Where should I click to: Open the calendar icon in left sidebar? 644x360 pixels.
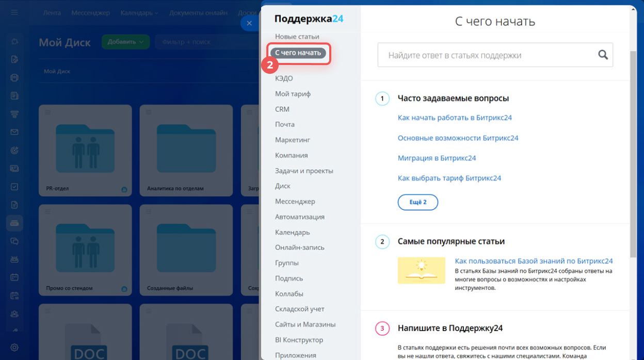pyautogui.click(x=14, y=277)
